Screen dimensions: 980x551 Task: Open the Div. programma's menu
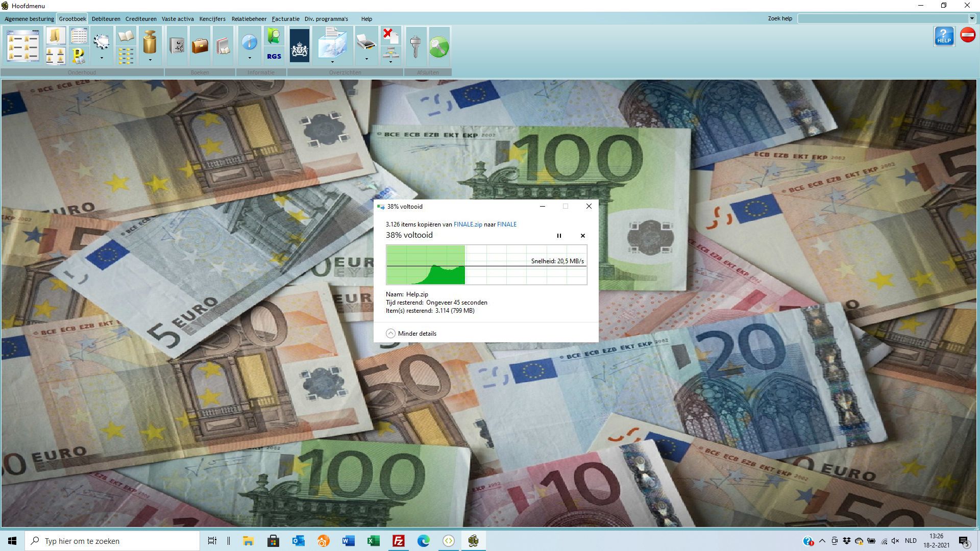click(326, 19)
